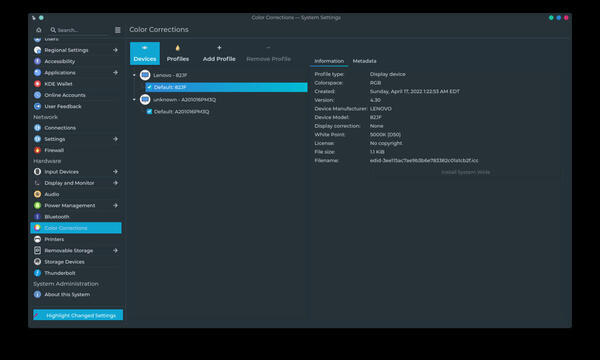Viewport: 600px width, 360px height.
Task: Open the Regional Settings icon in sidebar
Action: [x=38, y=50]
